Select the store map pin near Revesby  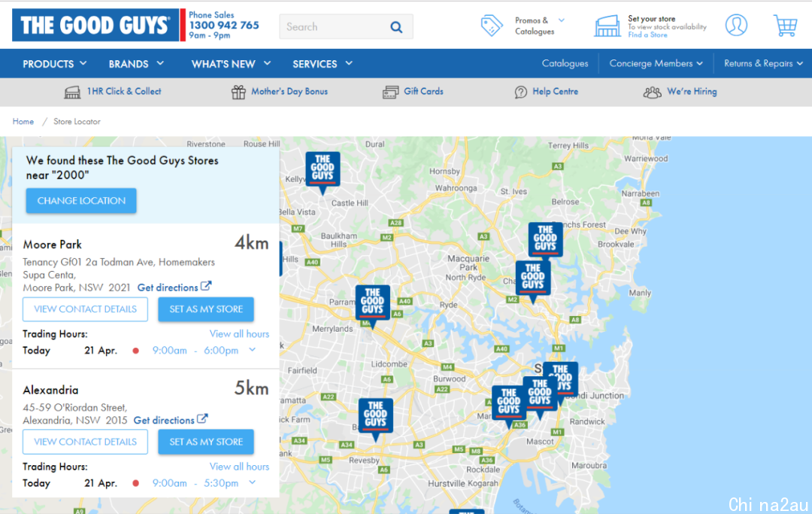tap(375, 420)
